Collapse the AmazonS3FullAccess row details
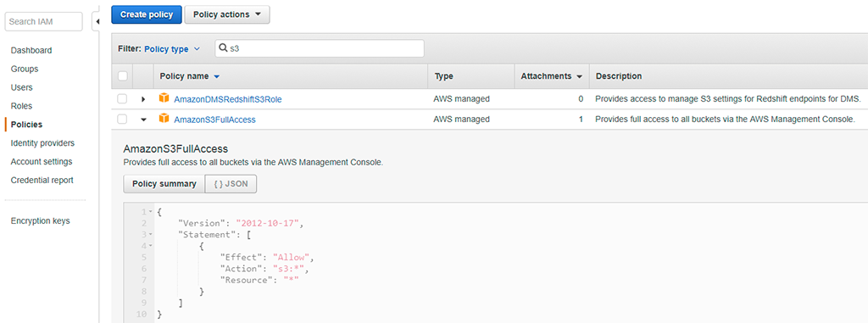Image resolution: width=868 pixels, height=323 pixels. pyautogui.click(x=143, y=120)
